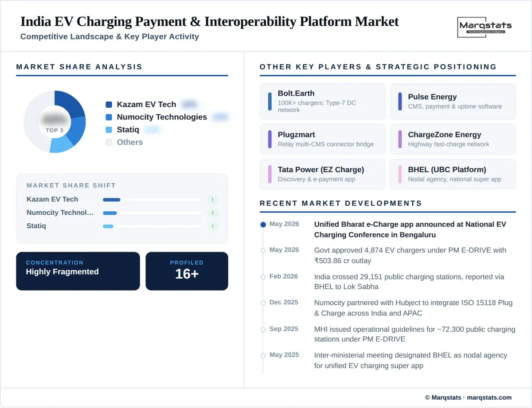Open the Pulse Energy player card
The image size is (532, 408).
click(453, 101)
